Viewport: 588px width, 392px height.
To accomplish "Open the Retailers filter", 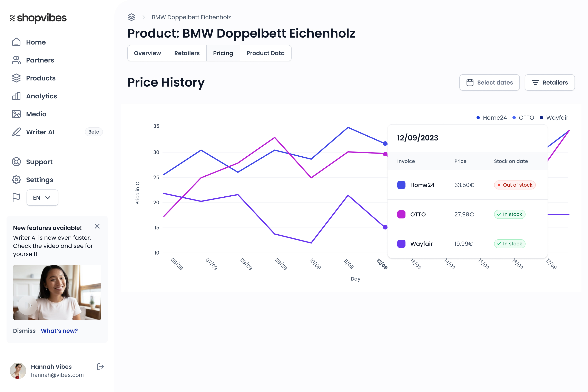I will point(550,82).
